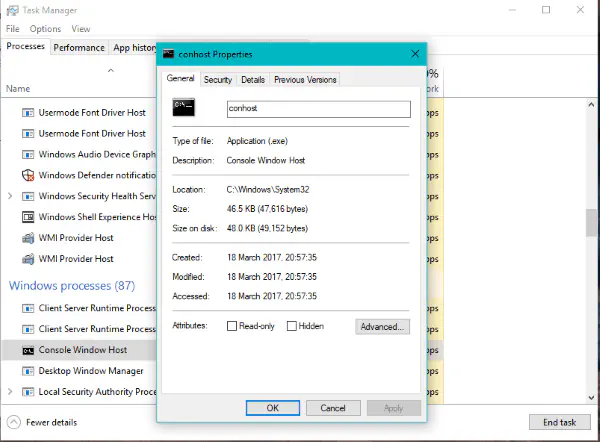Select the Desktop Window Manager row

pos(78,371)
